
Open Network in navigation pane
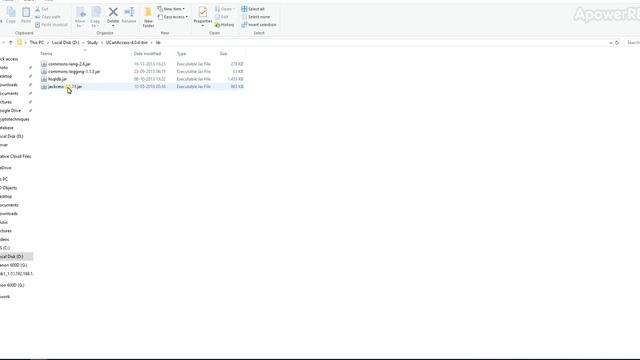[5, 297]
